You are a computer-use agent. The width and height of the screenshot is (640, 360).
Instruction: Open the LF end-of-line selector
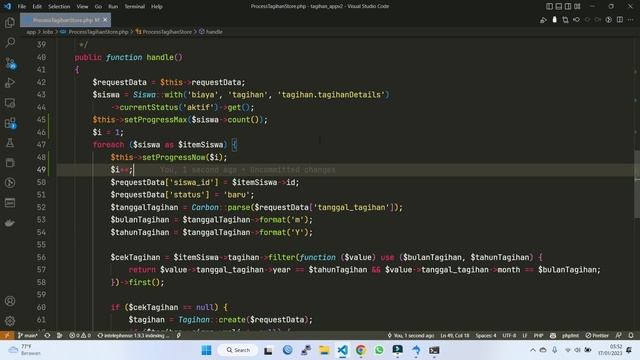pos(525,335)
